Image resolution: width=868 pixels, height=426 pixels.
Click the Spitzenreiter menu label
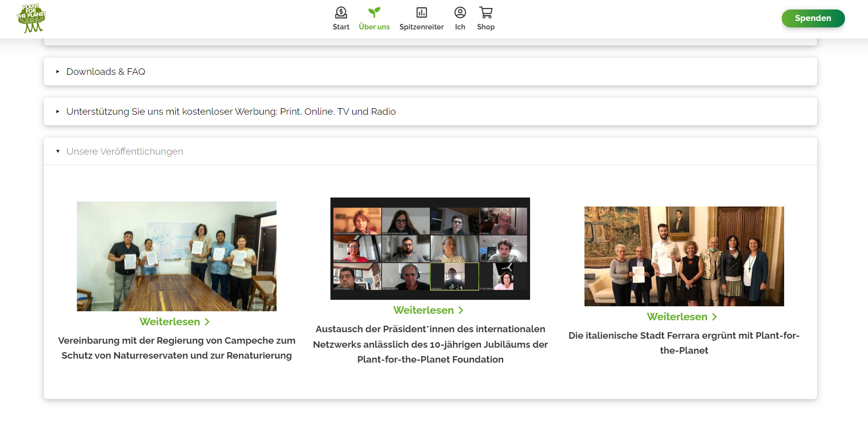click(x=422, y=27)
